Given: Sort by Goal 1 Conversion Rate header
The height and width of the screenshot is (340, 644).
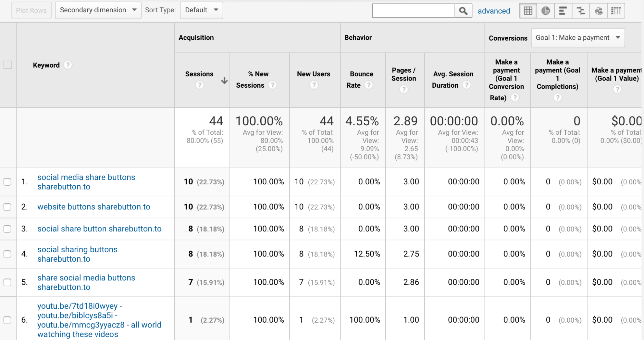Looking at the screenshot, I should pos(506,80).
